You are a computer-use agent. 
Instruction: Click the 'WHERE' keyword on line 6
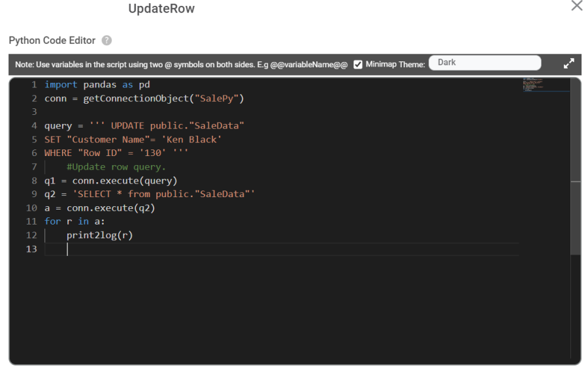[x=58, y=153]
